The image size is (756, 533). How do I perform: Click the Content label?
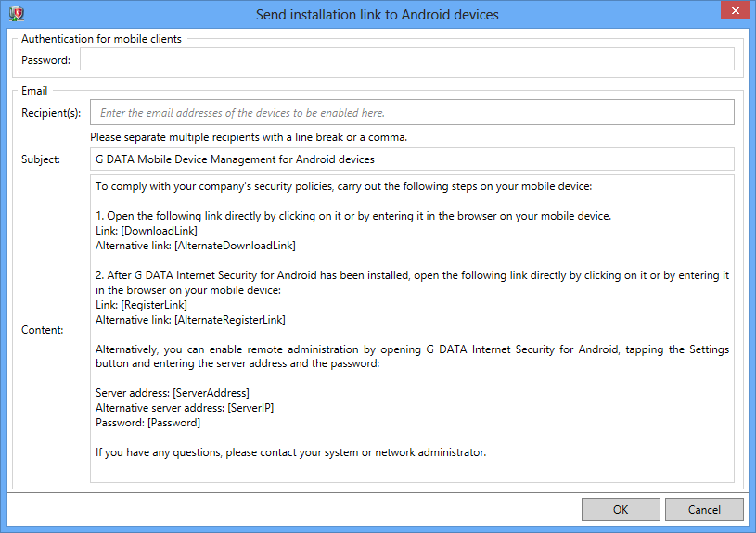tap(43, 330)
